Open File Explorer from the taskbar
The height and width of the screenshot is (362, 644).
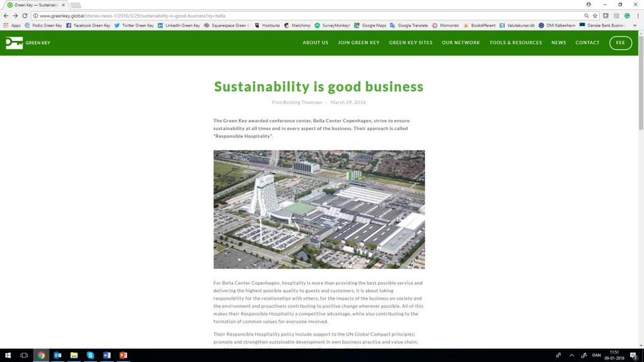74,356
